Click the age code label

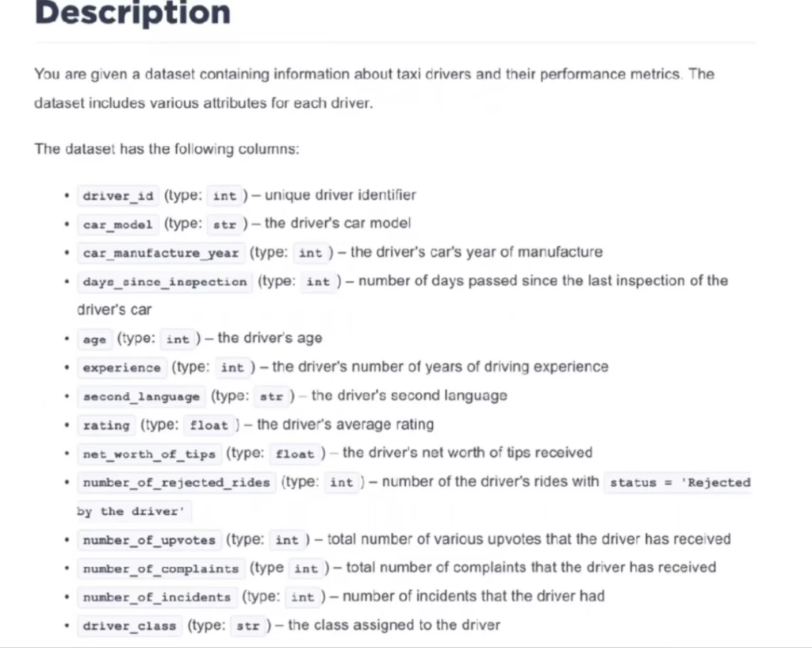coord(94,339)
